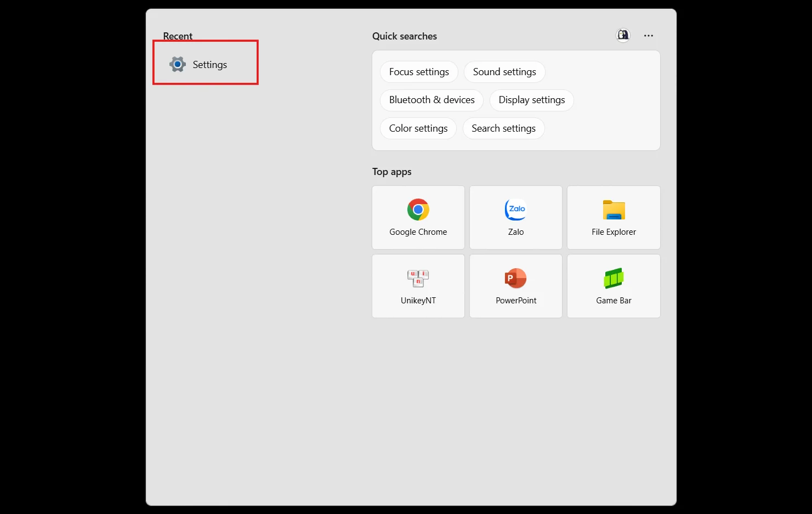Screen dimensions: 812x514
Task: Open "Sound settings" quick search
Action: pyautogui.click(x=504, y=71)
